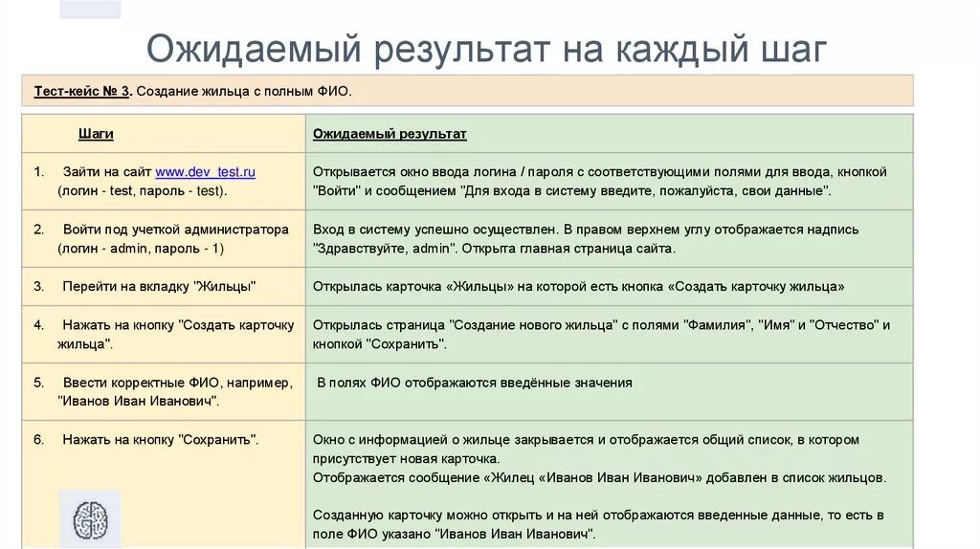Select step 'Войти под учеткой администратора'
The height and width of the screenshot is (549, 980).
click(x=176, y=230)
